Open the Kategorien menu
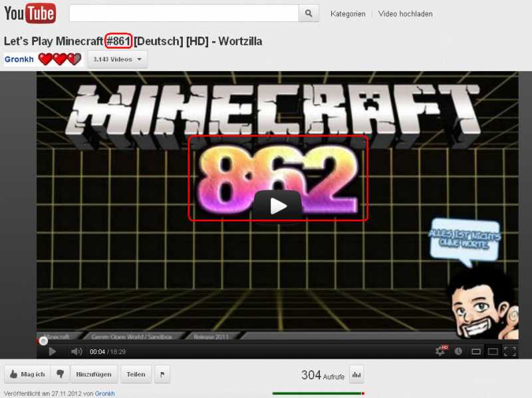 (x=348, y=14)
